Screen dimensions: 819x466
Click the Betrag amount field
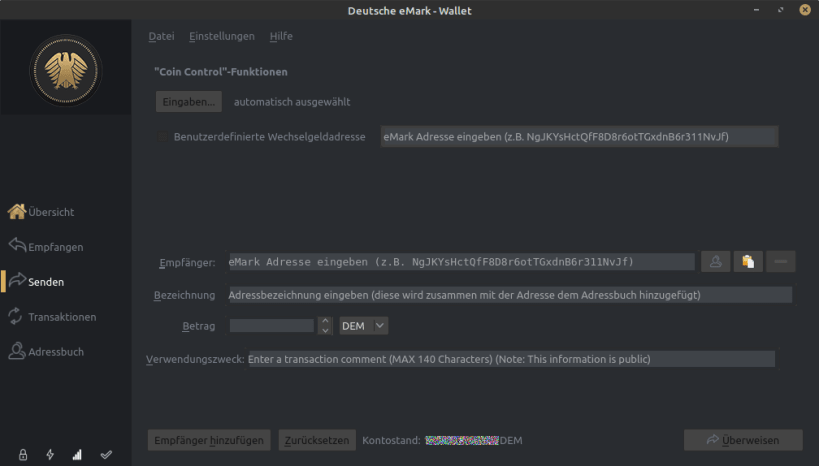pos(272,326)
